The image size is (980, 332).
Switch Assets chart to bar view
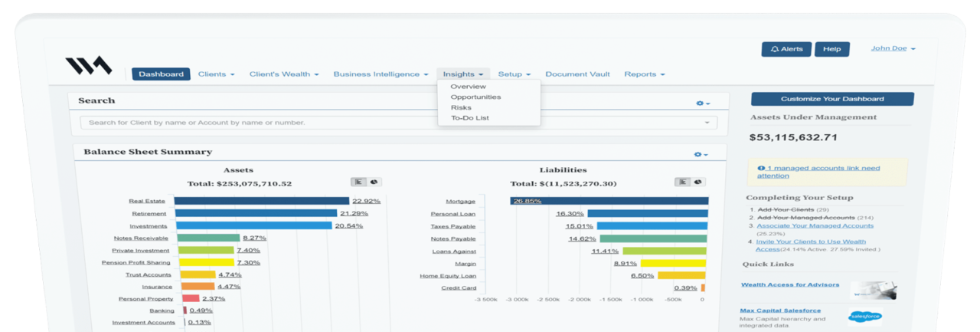358,182
